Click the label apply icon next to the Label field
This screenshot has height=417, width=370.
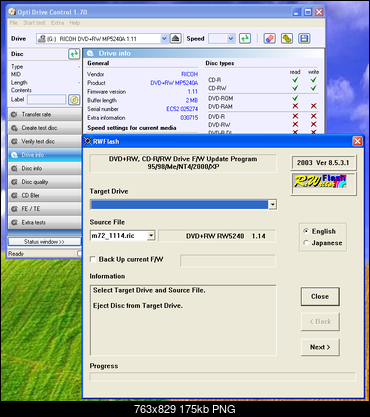click(x=74, y=99)
